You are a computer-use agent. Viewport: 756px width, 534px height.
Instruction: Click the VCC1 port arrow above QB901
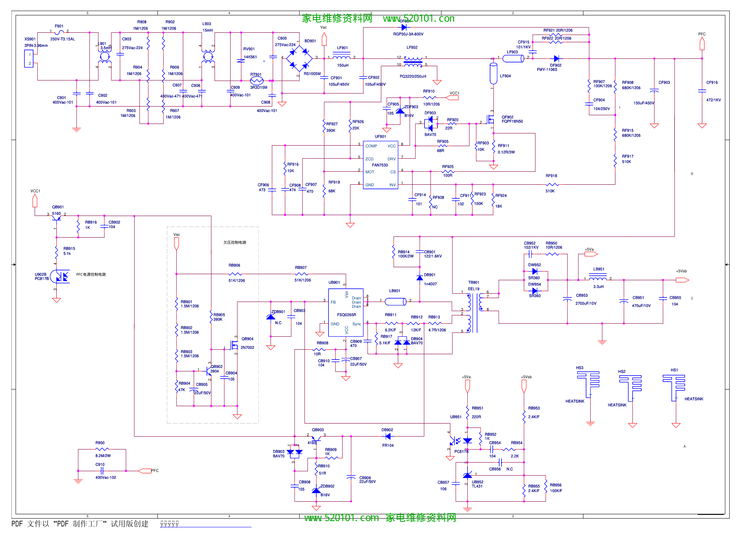click(x=35, y=200)
